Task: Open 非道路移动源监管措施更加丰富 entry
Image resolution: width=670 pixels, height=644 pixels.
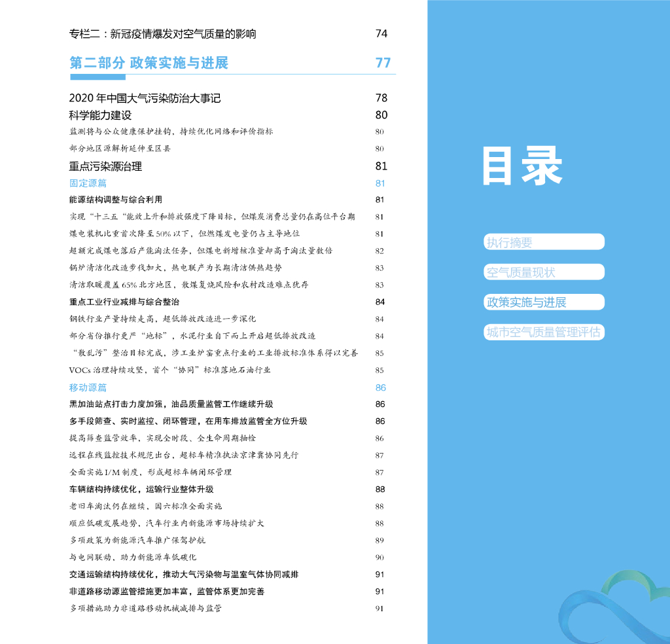Action: click(x=167, y=592)
